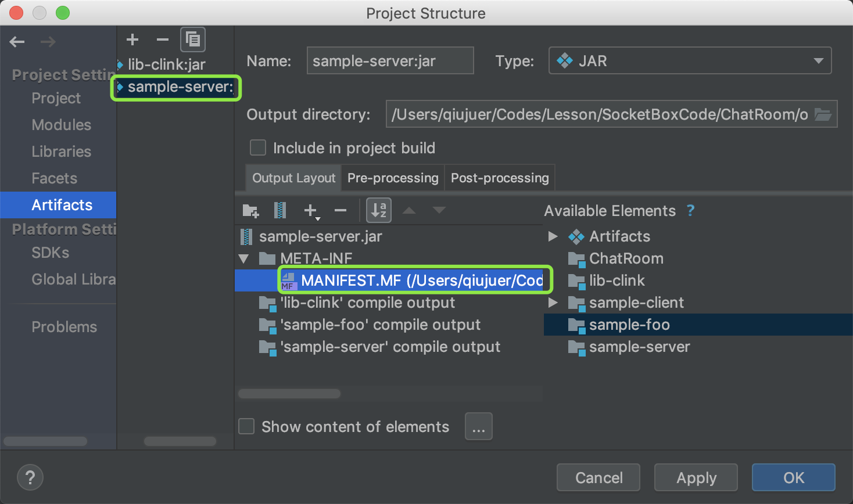Open the Available Elements help question mark
The image size is (853, 504).
tap(690, 211)
